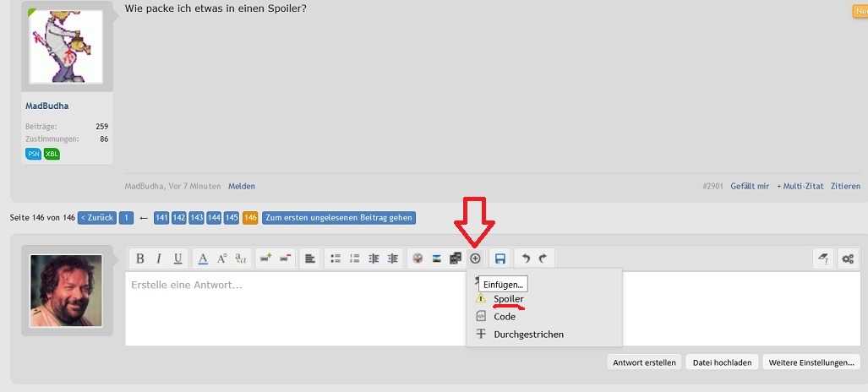Viewport: 868px width, 392px height.
Task: Click the insert image icon
Action: [x=437, y=259]
